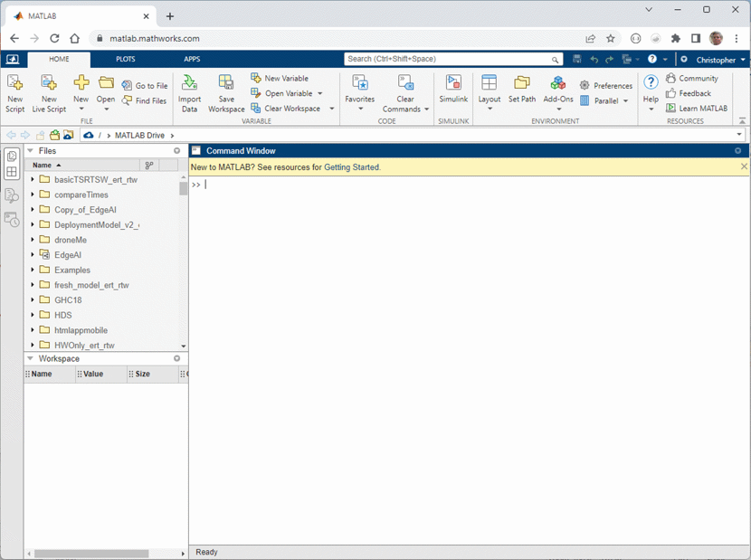
Task: Open the New plus dropdown
Action: pyautogui.click(x=81, y=94)
